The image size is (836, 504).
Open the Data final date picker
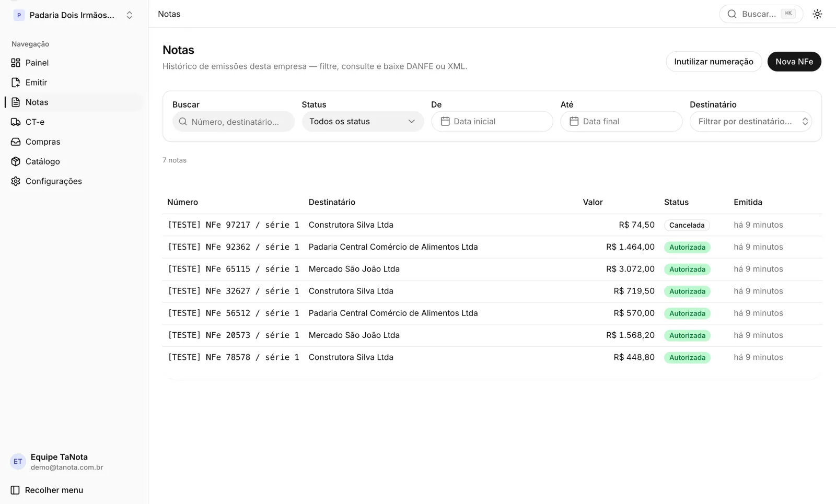click(x=621, y=122)
